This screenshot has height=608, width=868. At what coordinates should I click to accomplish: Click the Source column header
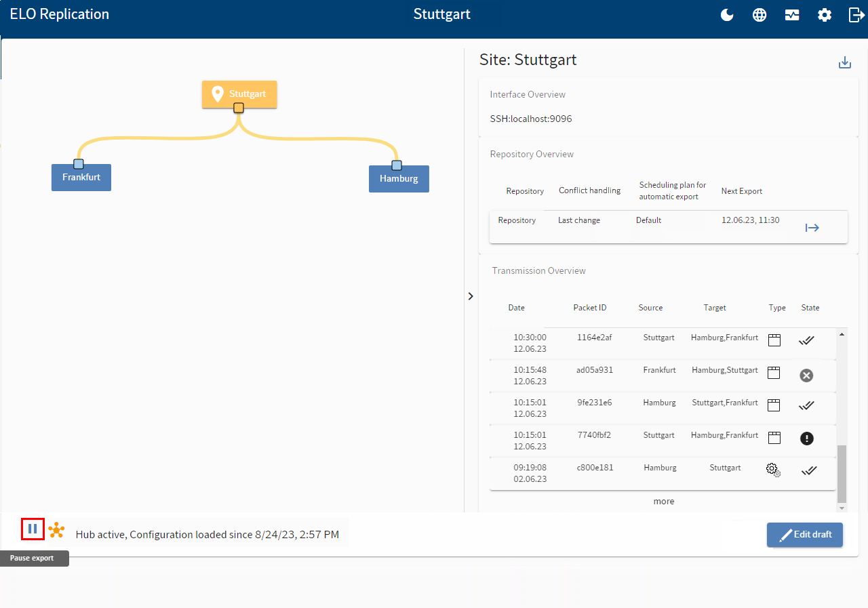click(x=650, y=308)
